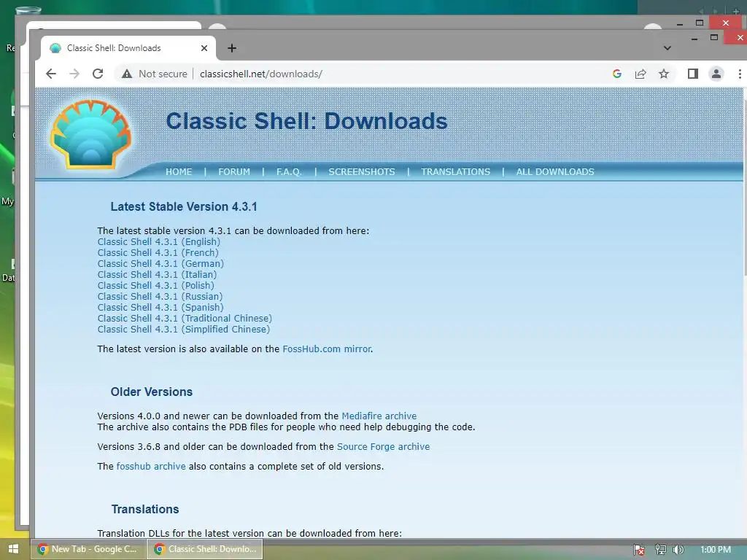Click the Classic Shell: Downloads page title

pyautogui.click(x=307, y=121)
